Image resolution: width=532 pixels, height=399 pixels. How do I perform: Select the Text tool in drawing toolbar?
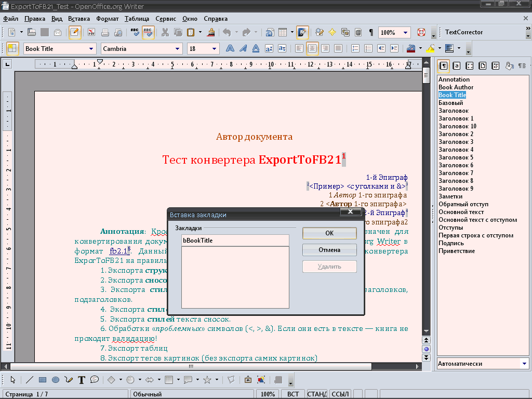(x=82, y=380)
